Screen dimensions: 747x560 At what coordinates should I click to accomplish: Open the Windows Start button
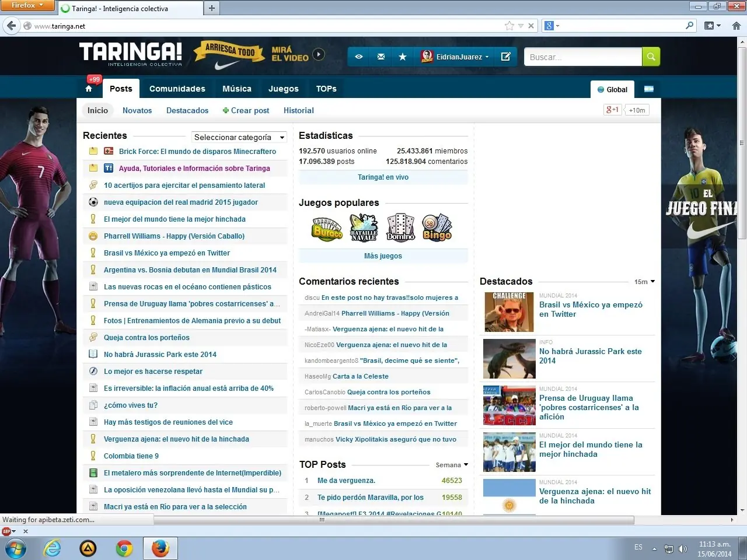click(x=15, y=549)
